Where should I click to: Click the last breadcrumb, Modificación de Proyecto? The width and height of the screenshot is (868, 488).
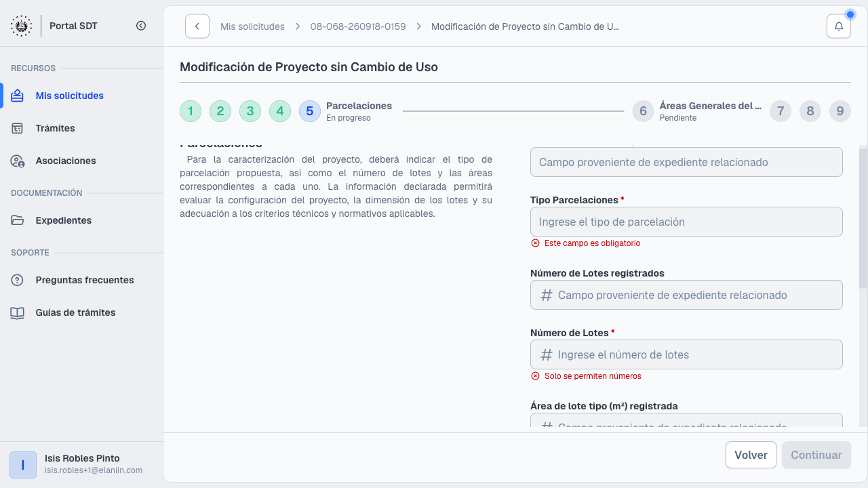click(x=525, y=26)
